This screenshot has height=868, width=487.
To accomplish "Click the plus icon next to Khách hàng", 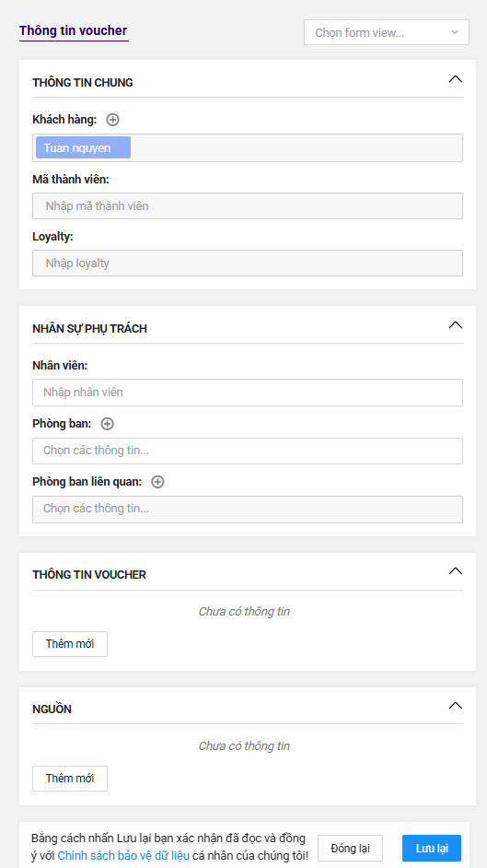I will (x=112, y=120).
